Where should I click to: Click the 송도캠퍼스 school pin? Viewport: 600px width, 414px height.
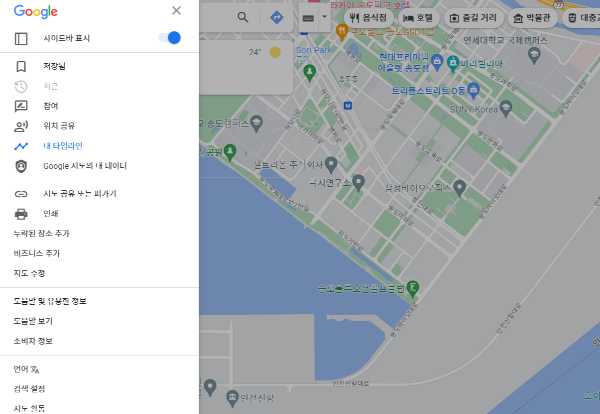256,124
